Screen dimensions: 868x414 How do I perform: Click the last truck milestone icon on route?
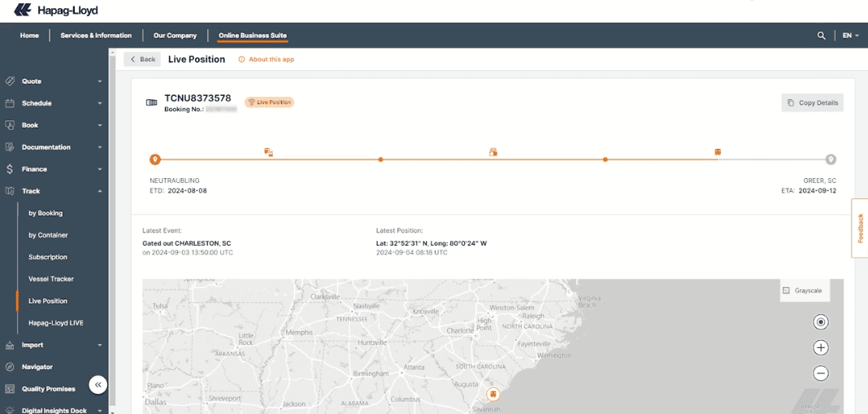coord(718,152)
